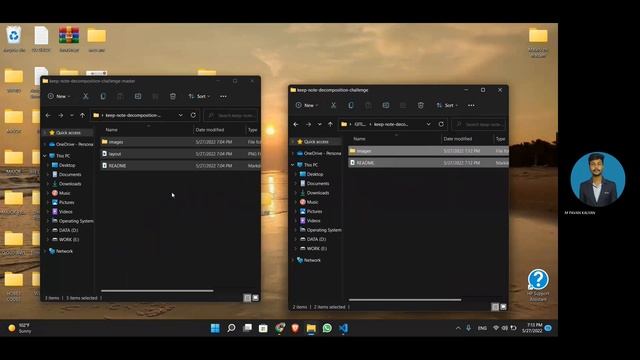Collapse This PC tree in two-item window
This screenshot has width=640, height=360.
pyautogui.click(x=293, y=165)
